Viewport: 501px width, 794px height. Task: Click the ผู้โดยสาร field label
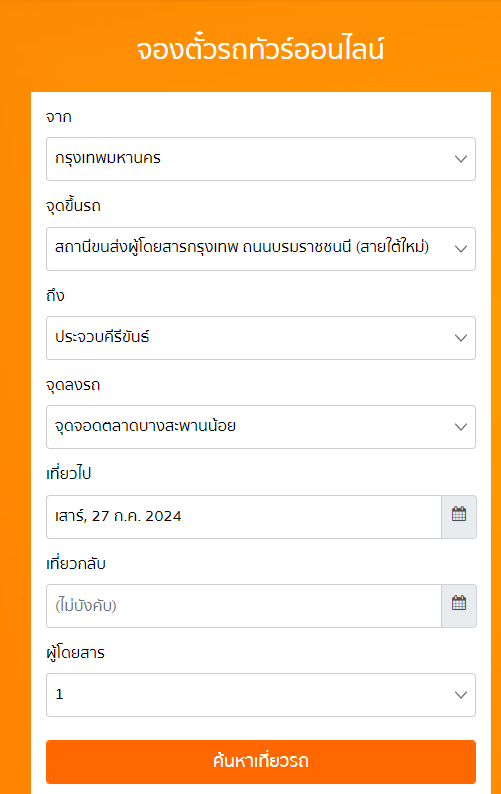click(75, 653)
